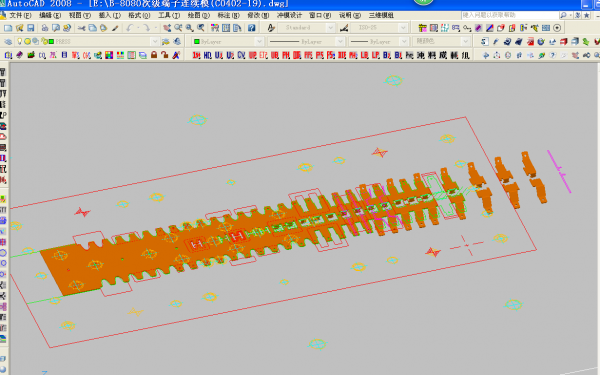Click the HD toolbar button
The height and width of the screenshot is (375, 600).
point(207,55)
